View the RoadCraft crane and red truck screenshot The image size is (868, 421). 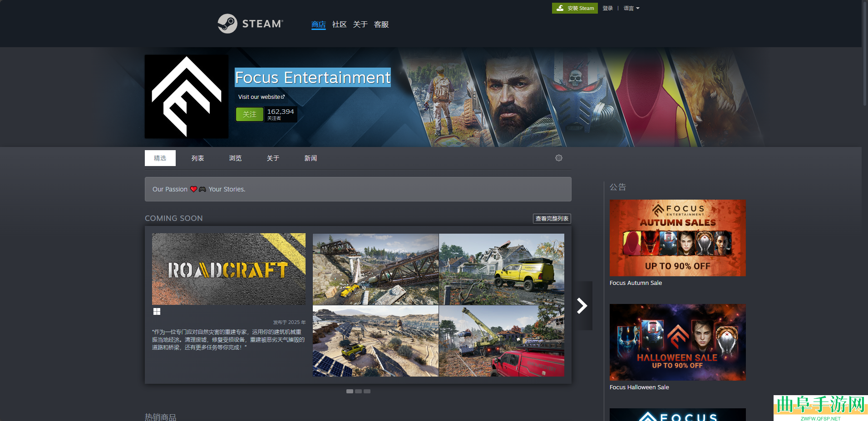tap(502, 341)
